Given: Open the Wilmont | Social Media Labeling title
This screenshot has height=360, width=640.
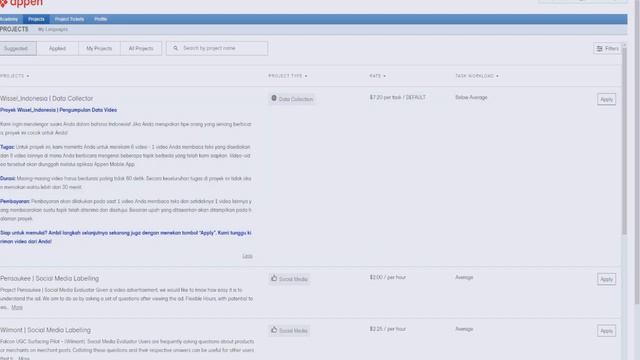Looking at the screenshot, I should (x=45, y=330).
